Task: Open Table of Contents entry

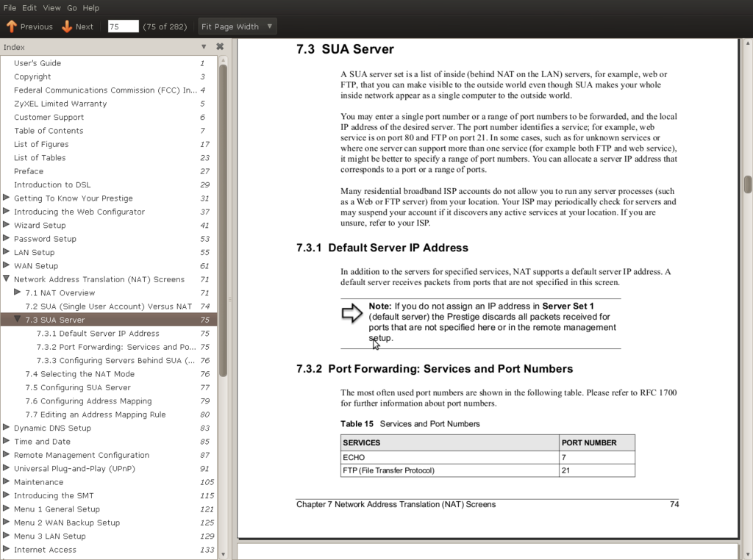Action: coord(49,130)
